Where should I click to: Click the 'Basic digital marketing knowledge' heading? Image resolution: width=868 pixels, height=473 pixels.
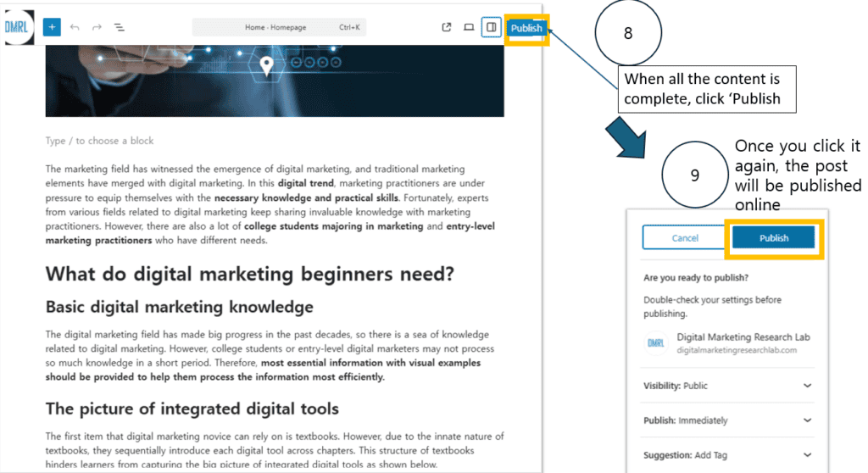point(179,307)
